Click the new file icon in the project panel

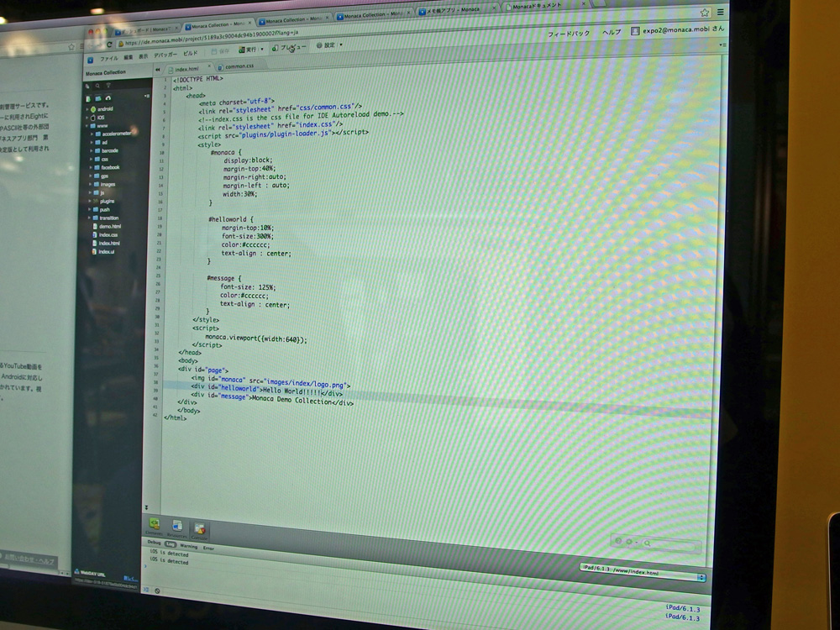(x=88, y=99)
